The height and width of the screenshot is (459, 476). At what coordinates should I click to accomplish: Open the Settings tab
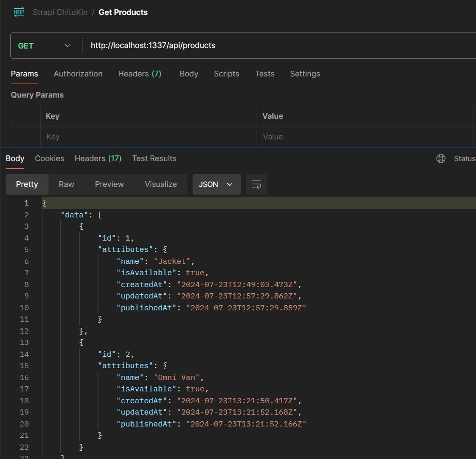305,74
